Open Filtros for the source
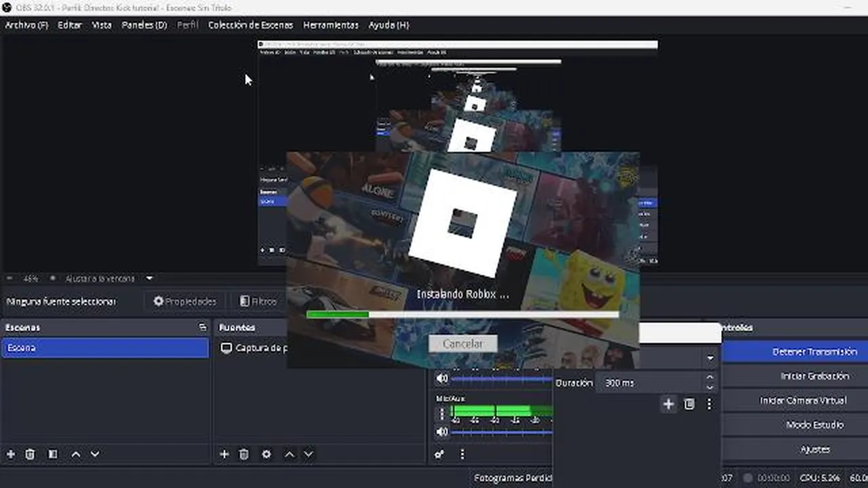This screenshot has width=868, height=488. (x=258, y=301)
